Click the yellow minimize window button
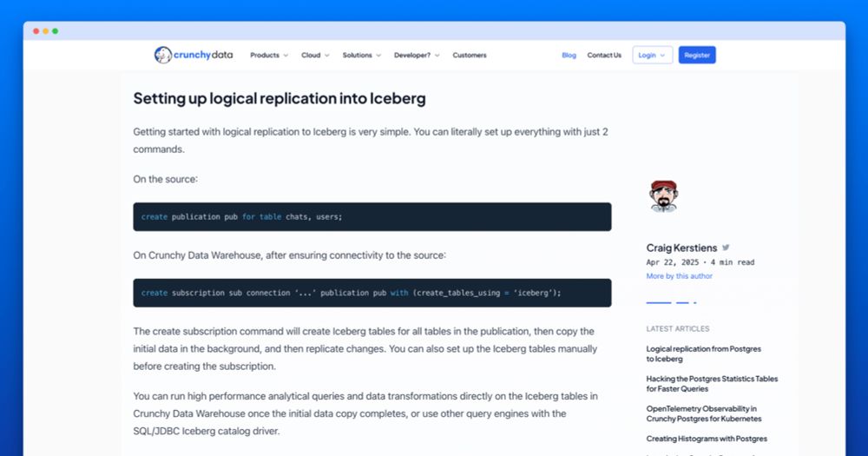This screenshot has width=868, height=456. click(45, 31)
